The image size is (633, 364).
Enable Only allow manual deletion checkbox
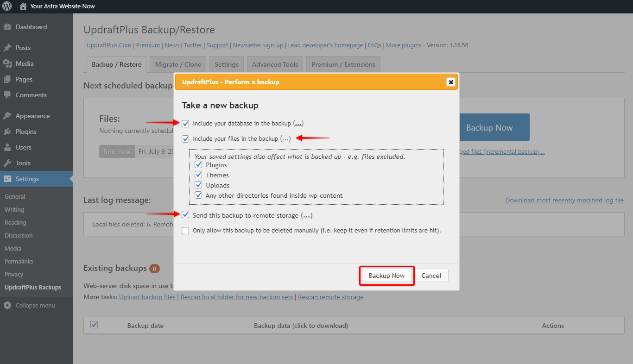pyautogui.click(x=185, y=231)
